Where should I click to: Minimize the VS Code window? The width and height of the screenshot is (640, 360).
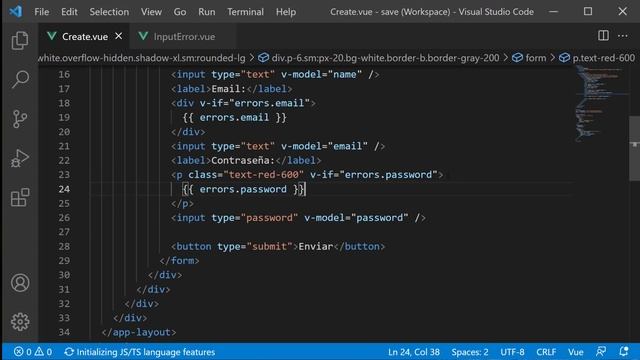(x=553, y=11)
